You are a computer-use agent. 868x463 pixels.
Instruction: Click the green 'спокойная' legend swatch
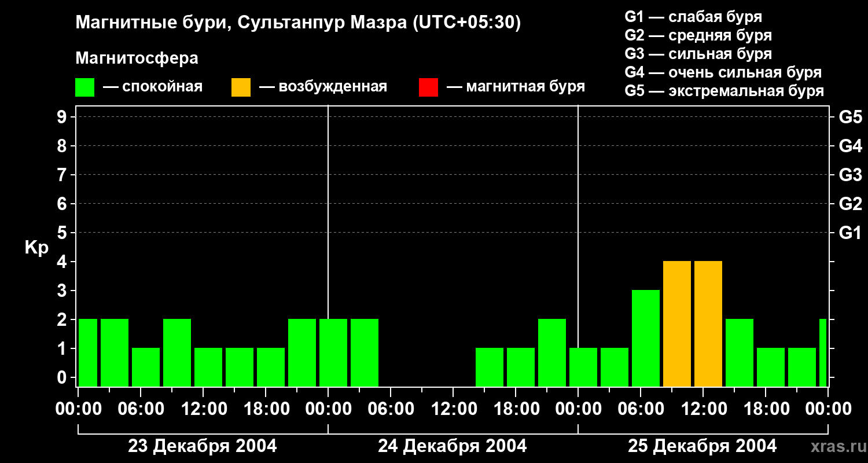[85, 87]
